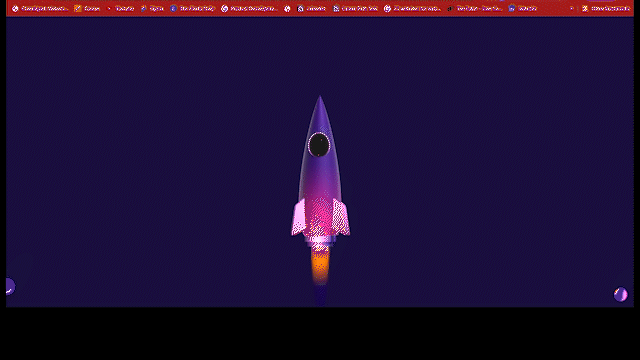Image resolution: width=640 pixels, height=360 pixels.
Task: Open the long-titled bookmark left of the unlabeled globe
Action: pos(250,9)
